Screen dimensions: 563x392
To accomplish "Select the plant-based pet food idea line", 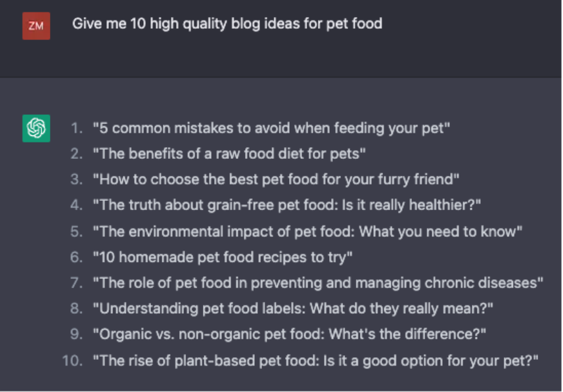I will tap(315, 360).
